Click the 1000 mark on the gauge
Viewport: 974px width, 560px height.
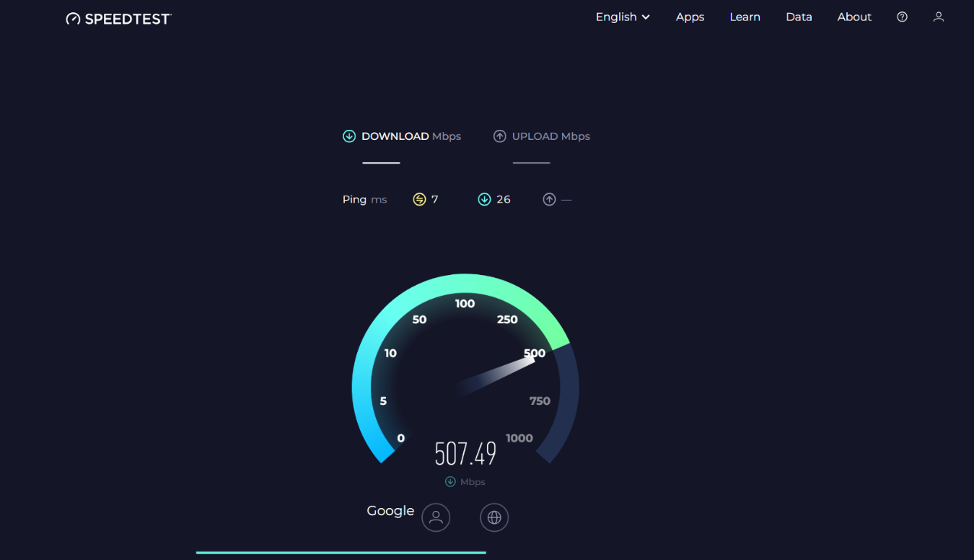pos(519,438)
